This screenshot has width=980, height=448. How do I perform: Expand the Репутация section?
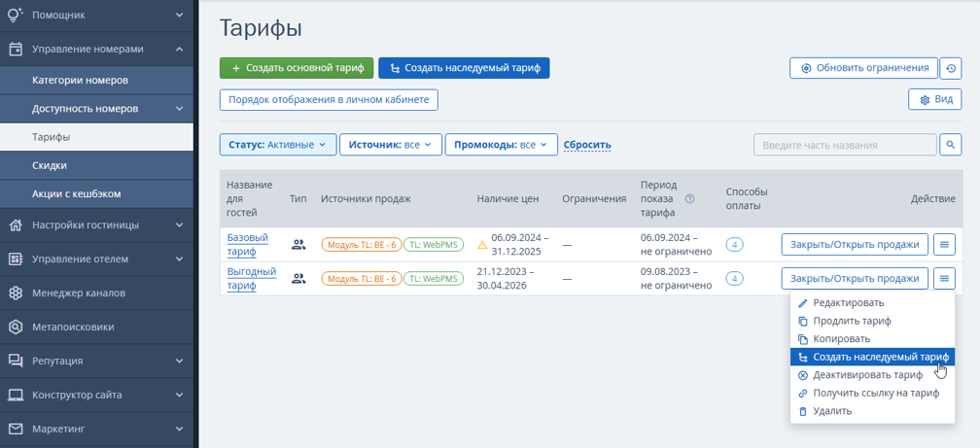coord(179,362)
